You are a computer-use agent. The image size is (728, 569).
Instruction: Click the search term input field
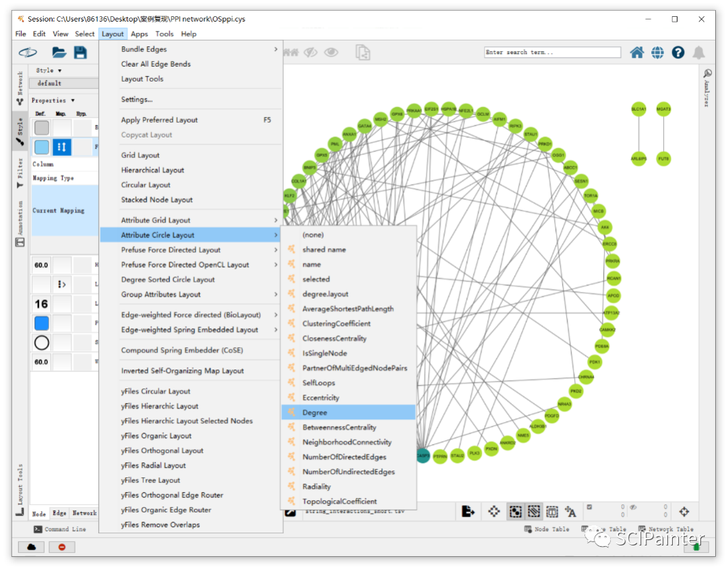[x=552, y=52]
